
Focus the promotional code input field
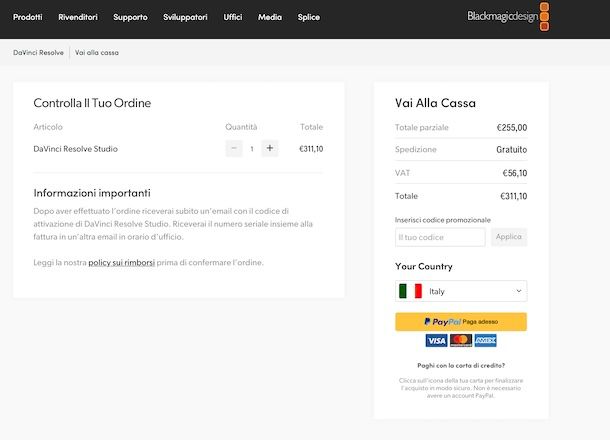click(440, 237)
